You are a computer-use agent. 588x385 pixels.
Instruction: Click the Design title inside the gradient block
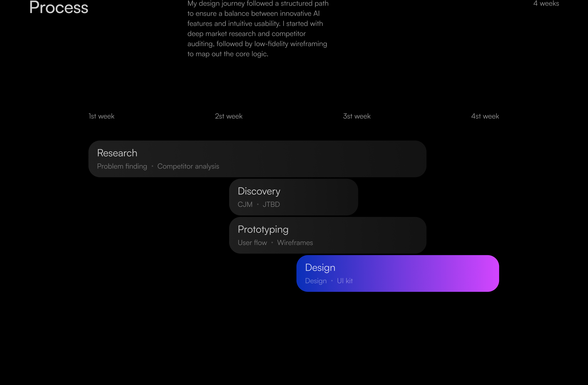click(320, 267)
